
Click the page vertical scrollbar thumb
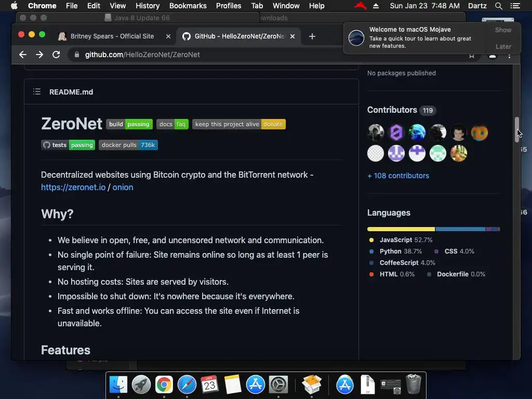517,129
